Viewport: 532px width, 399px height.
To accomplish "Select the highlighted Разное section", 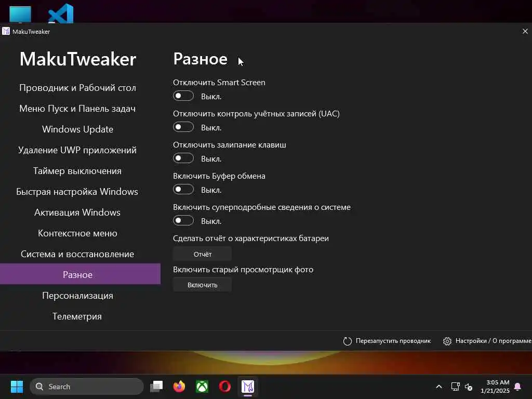I will point(80,274).
